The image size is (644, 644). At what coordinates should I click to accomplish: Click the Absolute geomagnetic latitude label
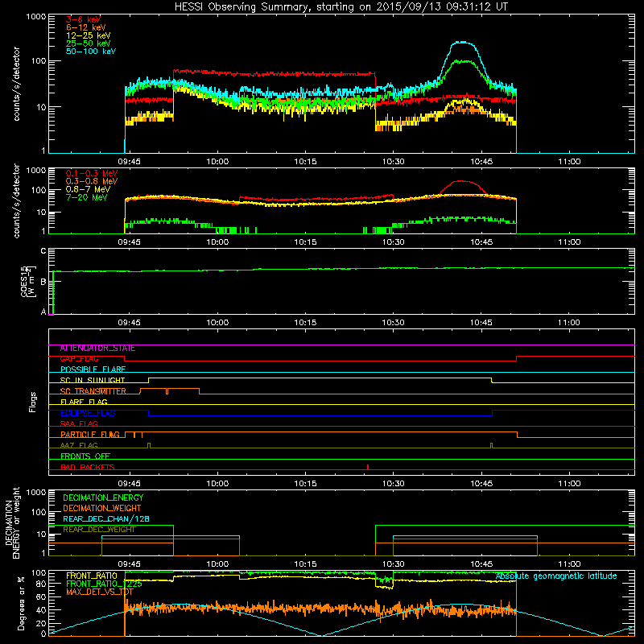[556, 576]
